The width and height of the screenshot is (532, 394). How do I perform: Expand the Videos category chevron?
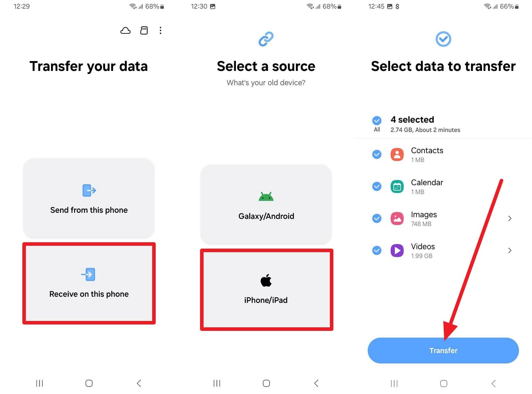510,250
